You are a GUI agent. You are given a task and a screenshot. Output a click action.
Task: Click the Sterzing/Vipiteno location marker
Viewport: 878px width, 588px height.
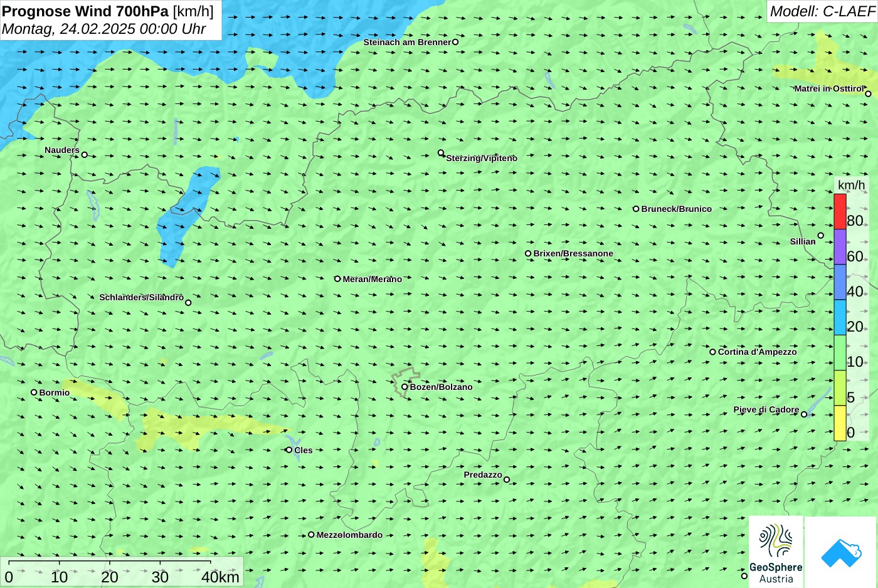[x=441, y=153]
